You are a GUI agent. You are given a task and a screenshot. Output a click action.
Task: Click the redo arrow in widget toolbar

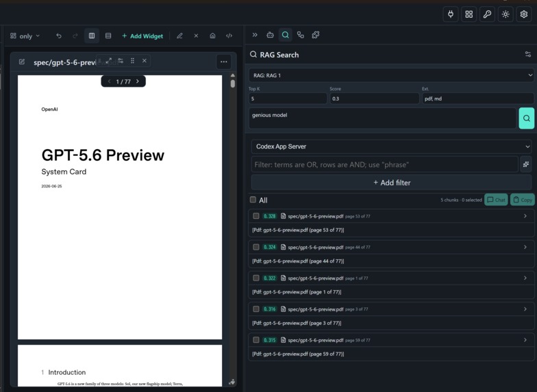(x=75, y=36)
